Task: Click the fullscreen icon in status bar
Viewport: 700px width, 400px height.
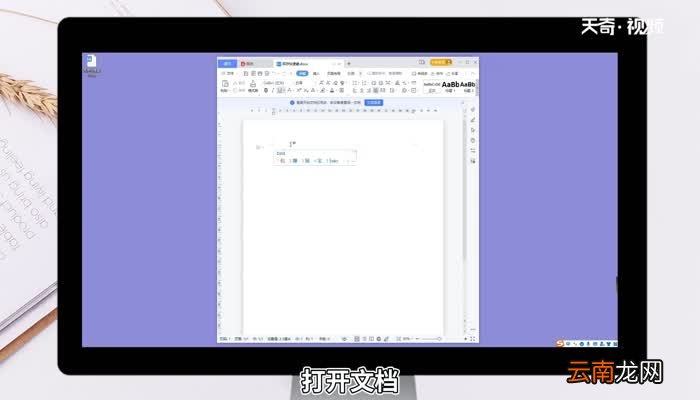Action: (473, 339)
